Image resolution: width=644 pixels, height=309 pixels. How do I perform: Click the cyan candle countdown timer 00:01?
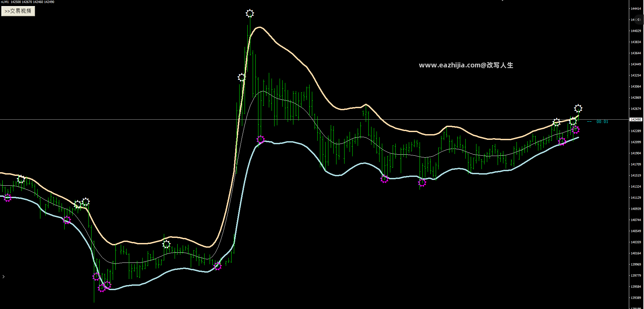[x=602, y=122]
